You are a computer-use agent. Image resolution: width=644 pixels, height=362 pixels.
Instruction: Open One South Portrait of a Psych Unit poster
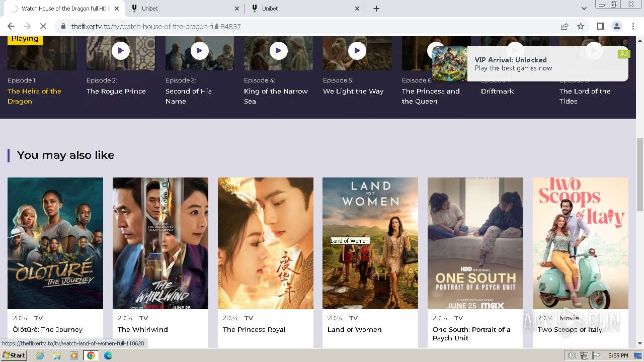[475, 243]
